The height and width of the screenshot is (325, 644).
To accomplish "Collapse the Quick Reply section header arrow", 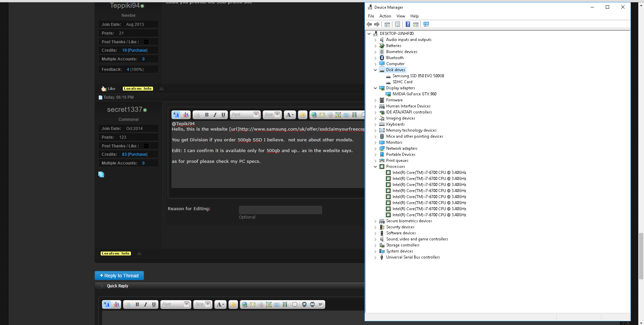I will coord(101,286).
